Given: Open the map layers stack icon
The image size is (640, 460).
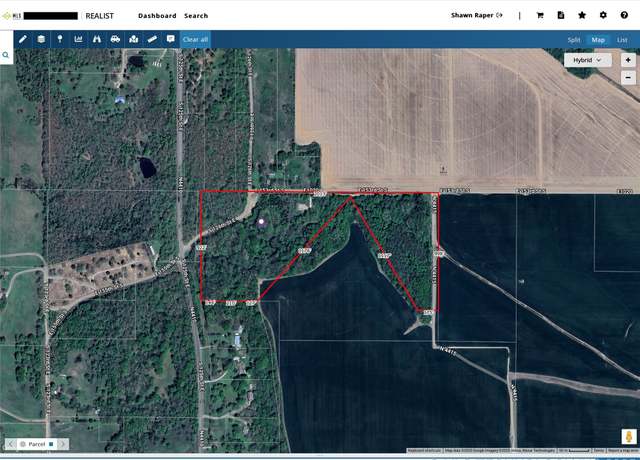Looking at the screenshot, I should pos(41,39).
